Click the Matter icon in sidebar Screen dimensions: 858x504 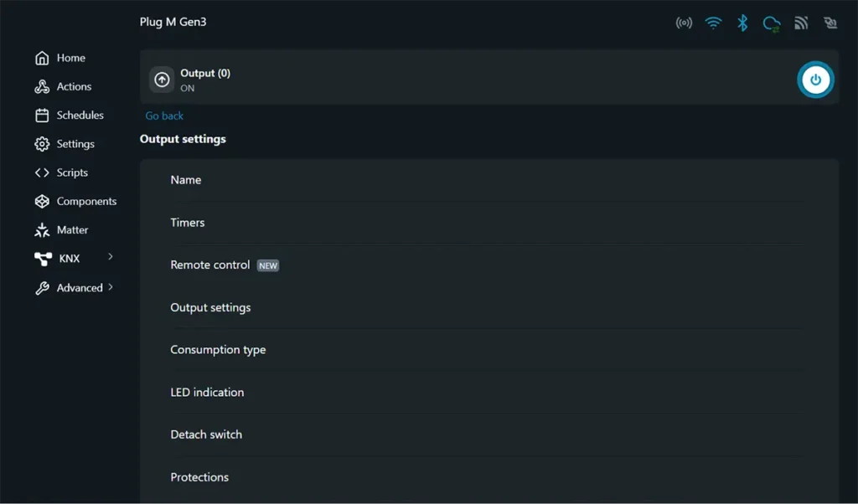42,230
